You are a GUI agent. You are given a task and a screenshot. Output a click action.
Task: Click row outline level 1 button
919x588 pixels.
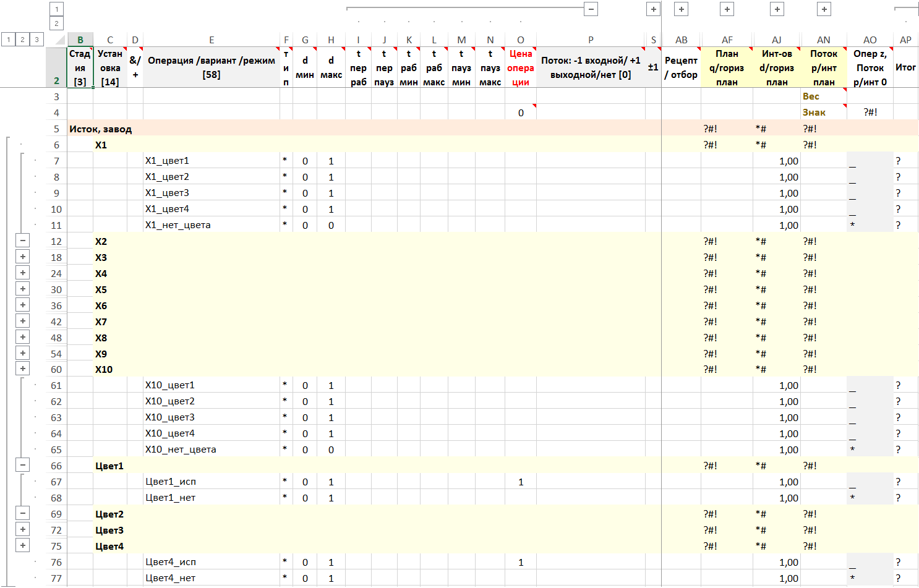pos(9,40)
